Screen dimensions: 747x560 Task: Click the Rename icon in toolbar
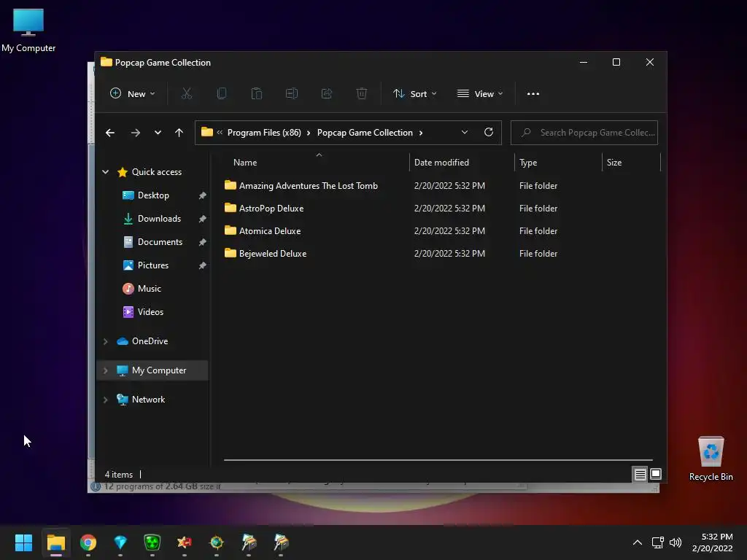292,94
